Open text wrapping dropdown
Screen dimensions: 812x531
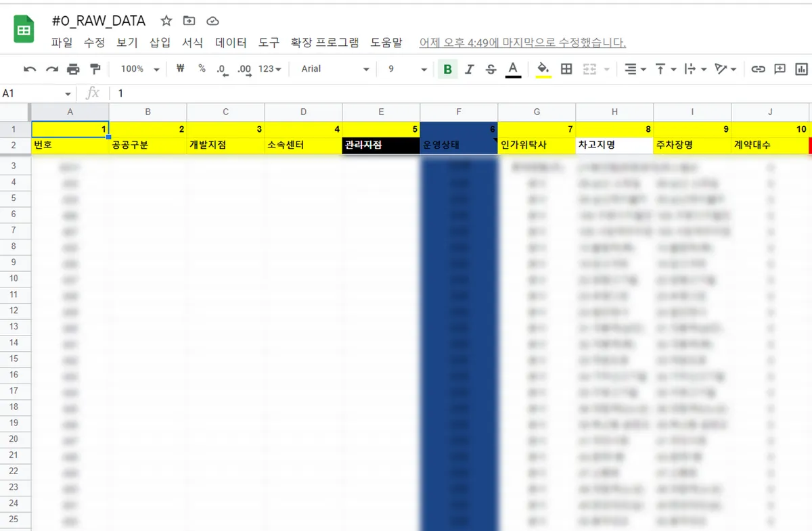[x=696, y=69]
